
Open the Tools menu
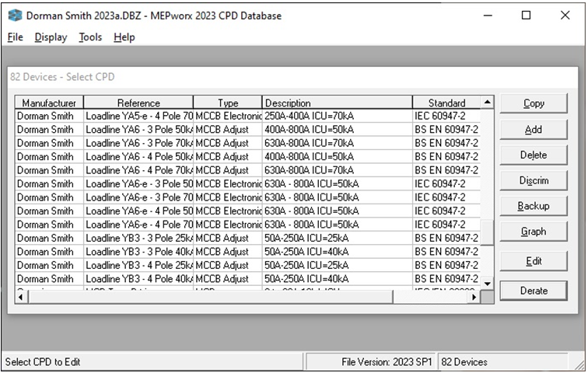(90, 37)
